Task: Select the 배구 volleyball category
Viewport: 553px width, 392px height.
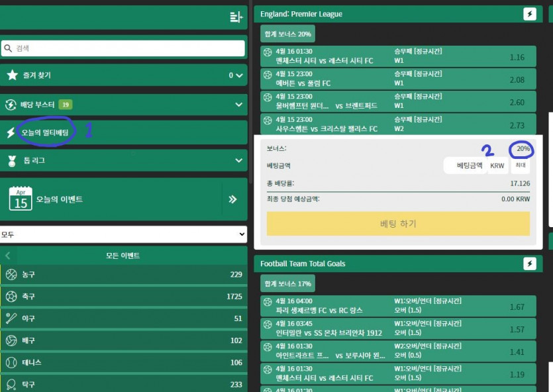Action: [123, 340]
